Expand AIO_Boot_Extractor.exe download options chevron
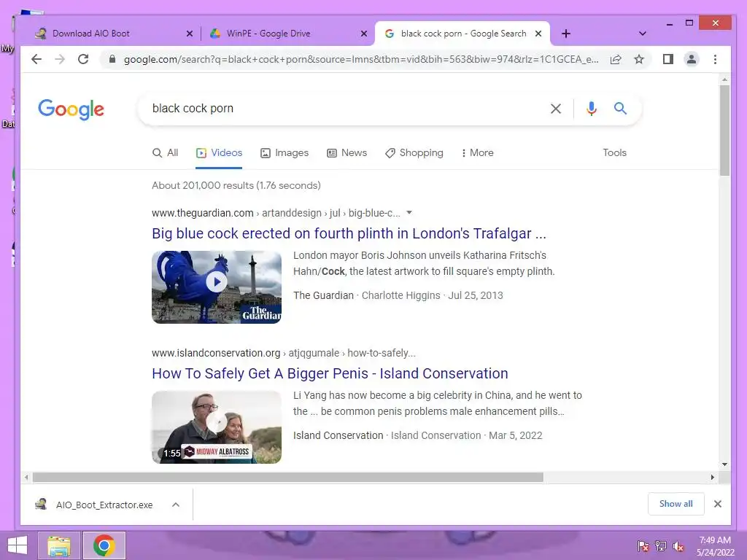 pos(176,505)
